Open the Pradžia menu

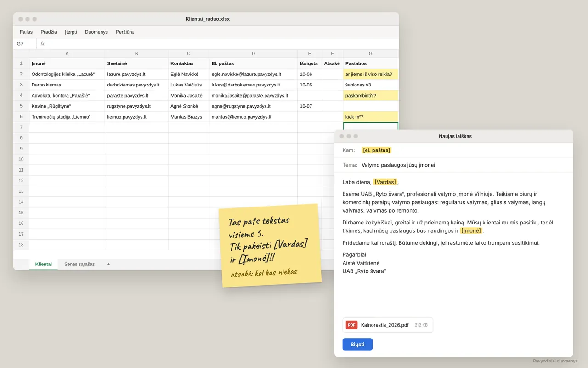point(49,32)
